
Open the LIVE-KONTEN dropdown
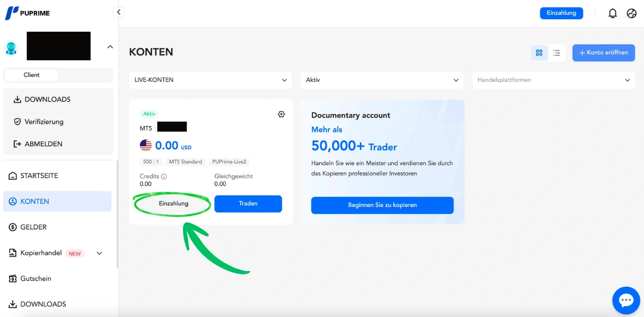tap(210, 80)
